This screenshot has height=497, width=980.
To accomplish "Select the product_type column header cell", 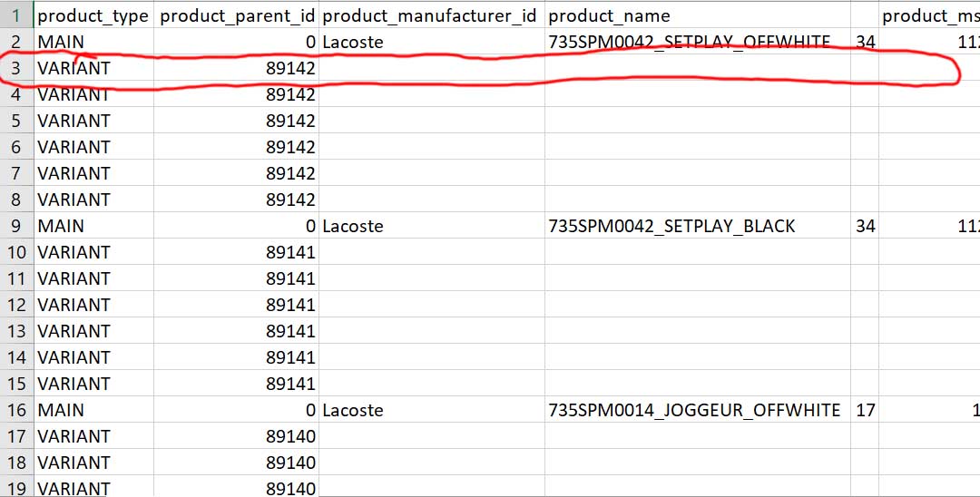I will 93,15.
